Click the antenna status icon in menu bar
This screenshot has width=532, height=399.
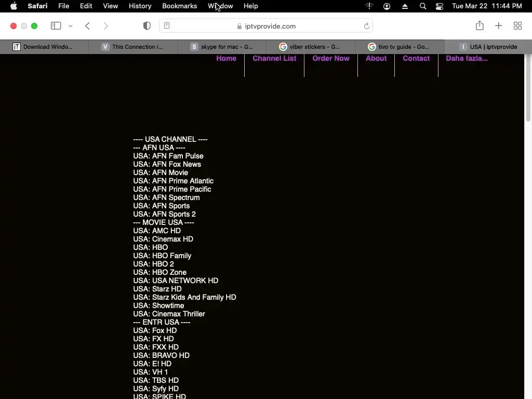point(369,6)
